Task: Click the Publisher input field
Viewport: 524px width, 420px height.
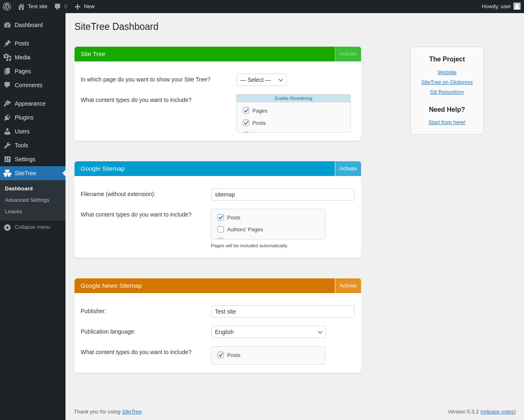Action: pyautogui.click(x=283, y=312)
